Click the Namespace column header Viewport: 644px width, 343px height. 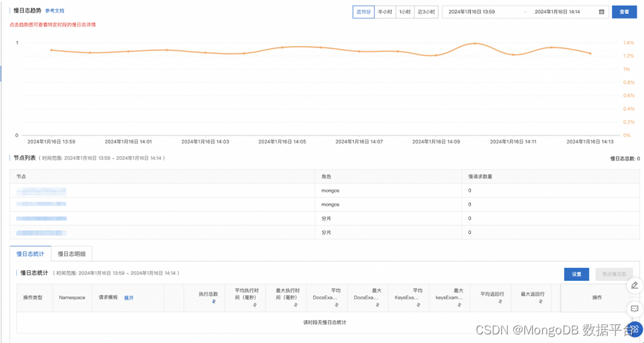pyautogui.click(x=72, y=298)
